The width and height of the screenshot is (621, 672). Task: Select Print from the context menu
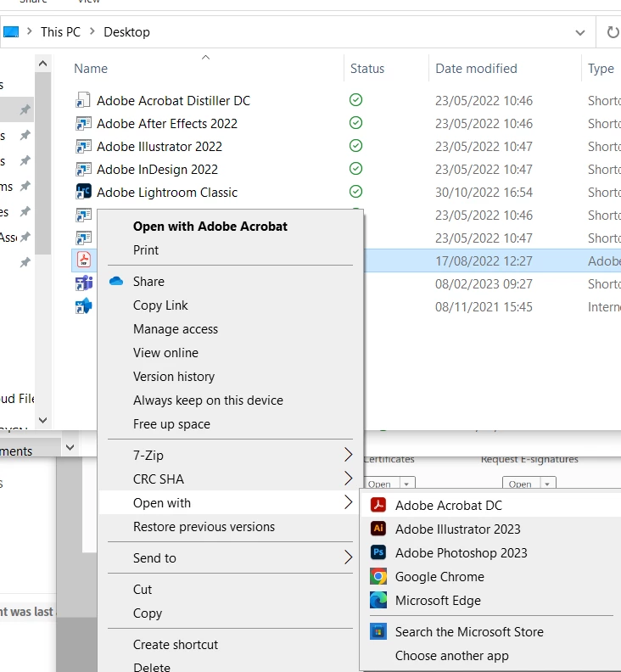coord(146,249)
